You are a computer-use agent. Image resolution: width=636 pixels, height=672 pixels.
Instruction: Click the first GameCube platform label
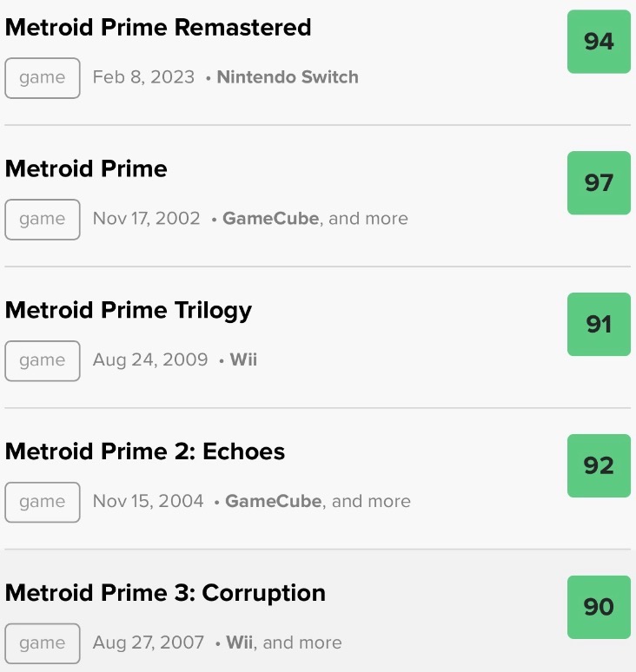coord(271,219)
